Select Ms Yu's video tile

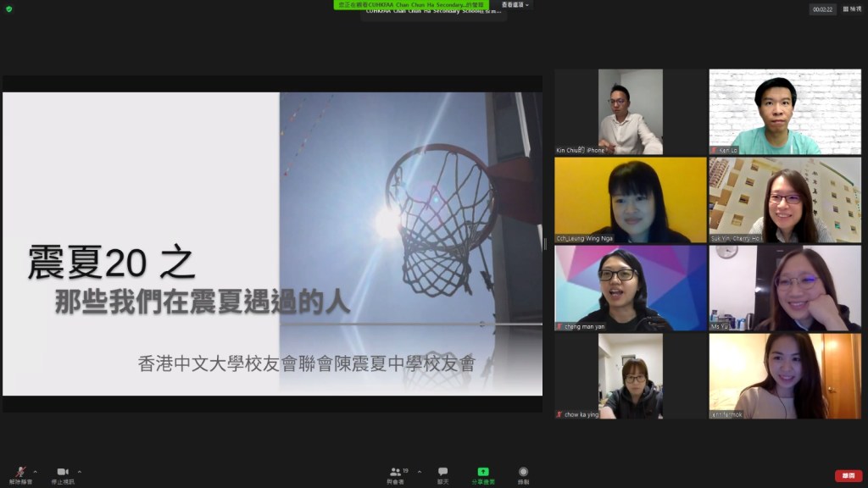[785, 288]
